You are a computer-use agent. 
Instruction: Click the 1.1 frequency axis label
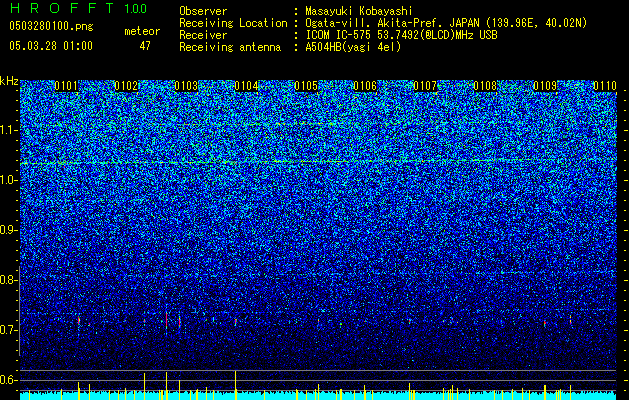pyautogui.click(x=8, y=130)
